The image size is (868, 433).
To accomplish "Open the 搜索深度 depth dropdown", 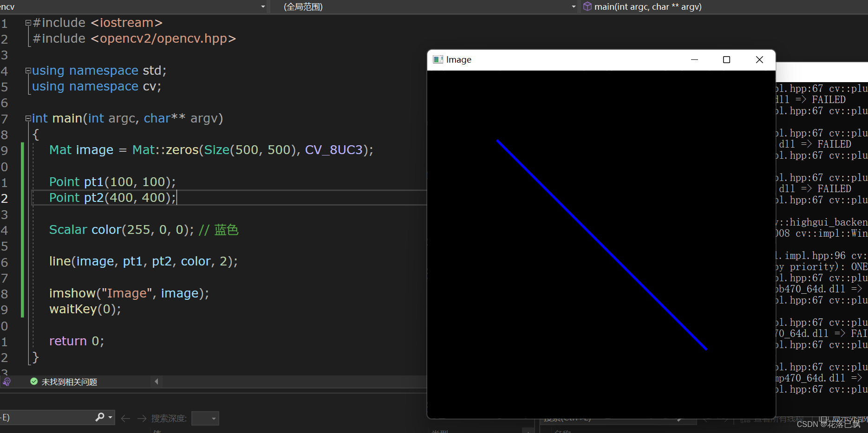I will tap(205, 419).
